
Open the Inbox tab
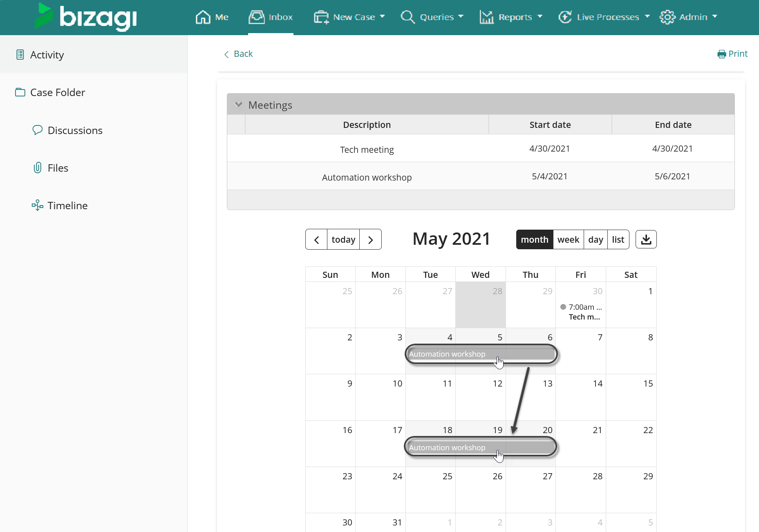[271, 17]
